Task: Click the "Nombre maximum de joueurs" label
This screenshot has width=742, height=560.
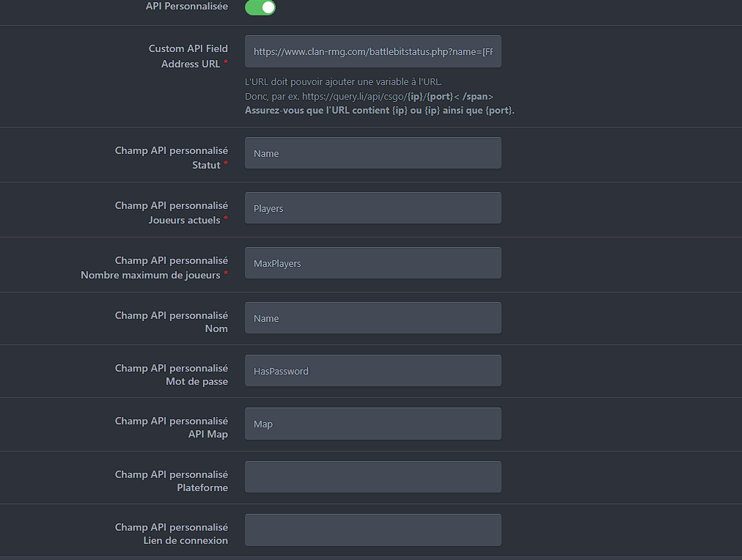Action: [150, 275]
